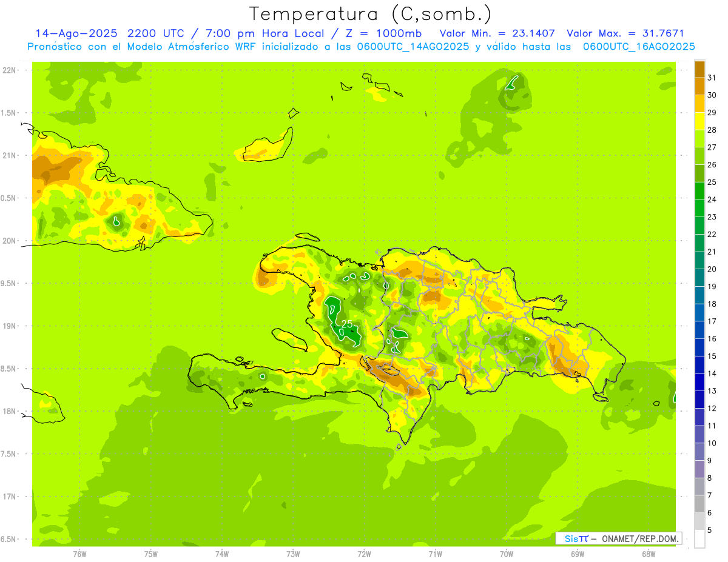728x562 pixels.
Task: Click the "23" value on the color scale
Action: click(712, 217)
